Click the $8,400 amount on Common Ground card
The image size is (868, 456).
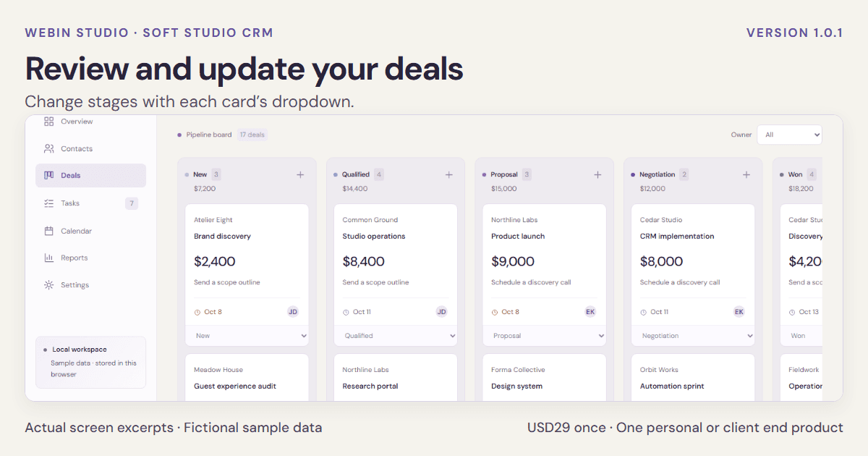(364, 261)
